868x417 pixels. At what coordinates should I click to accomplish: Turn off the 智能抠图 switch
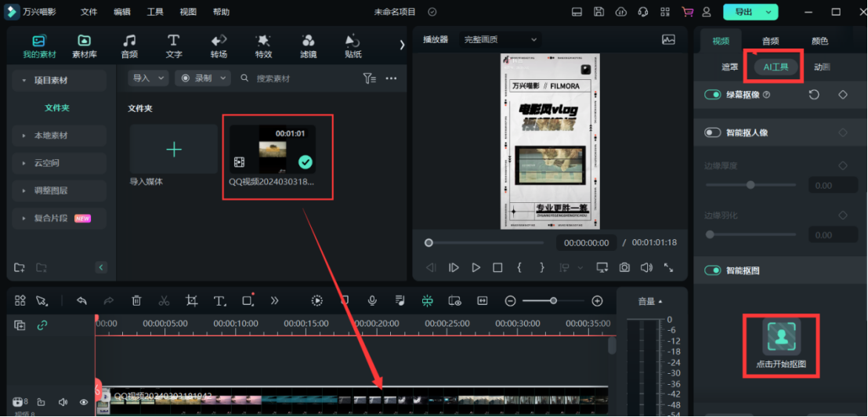click(713, 270)
